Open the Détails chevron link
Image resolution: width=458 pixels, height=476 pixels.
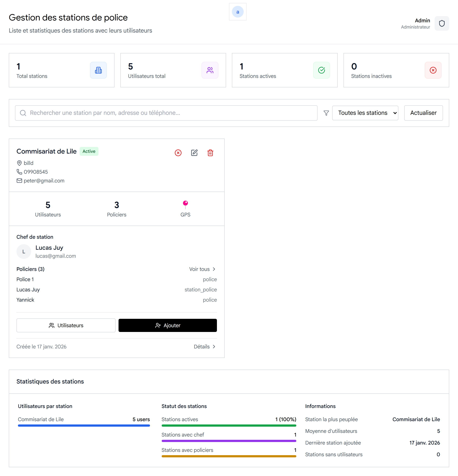pyautogui.click(x=204, y=347)
